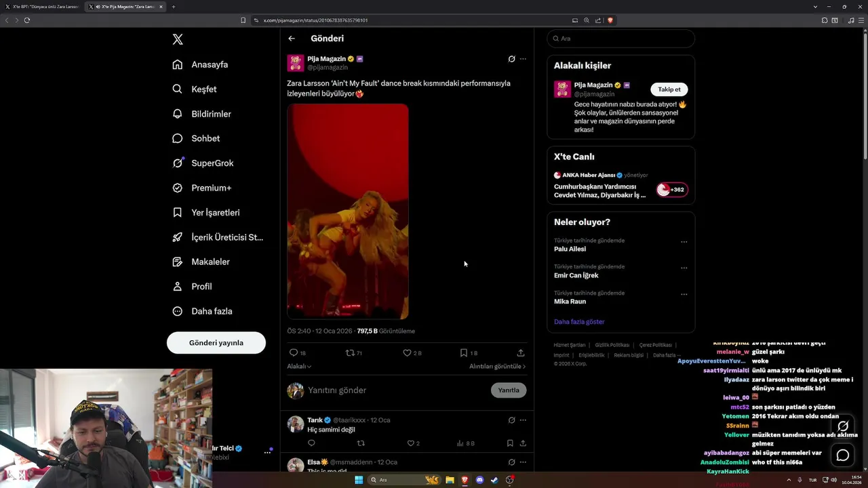Play the Zara Larsson video thumbnail

coord(348,211)
